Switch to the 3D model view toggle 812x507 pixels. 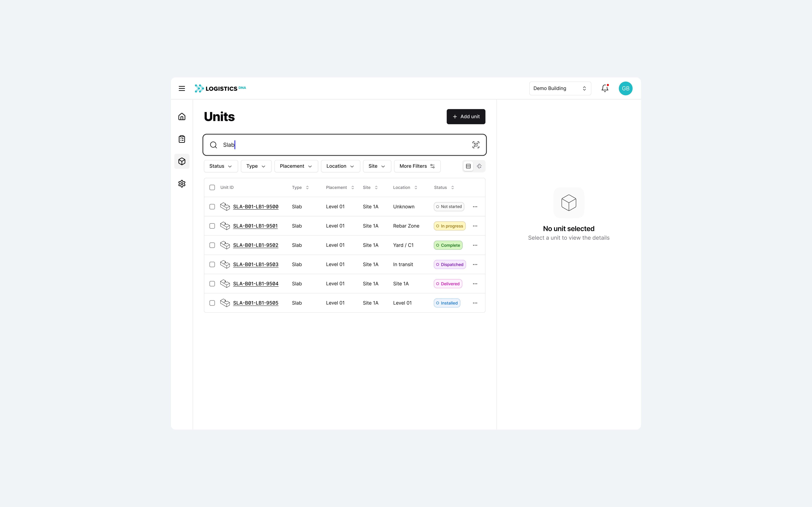tap(479, 166)
